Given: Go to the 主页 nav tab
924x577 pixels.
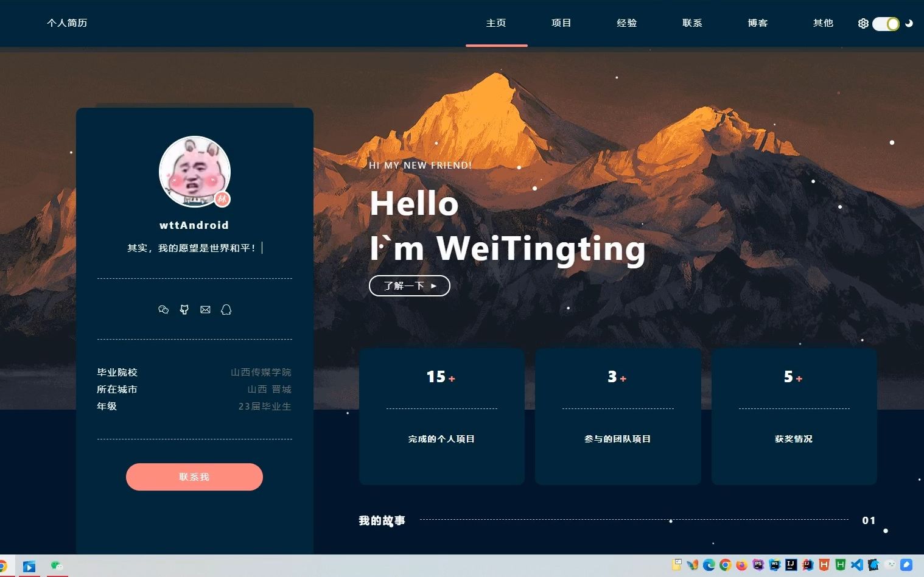Looking at the screenshot, I should coord(496,23).
